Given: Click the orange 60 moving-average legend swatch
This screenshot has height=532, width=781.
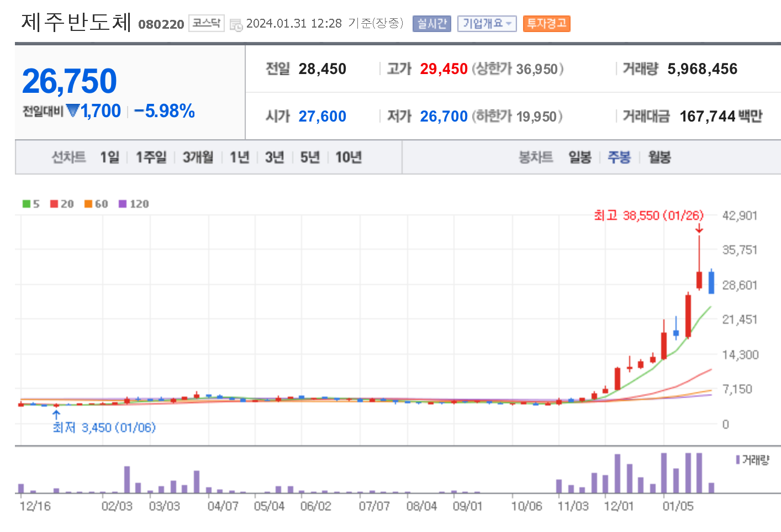Looking at the screenshot, I should [x=88, y=204].
